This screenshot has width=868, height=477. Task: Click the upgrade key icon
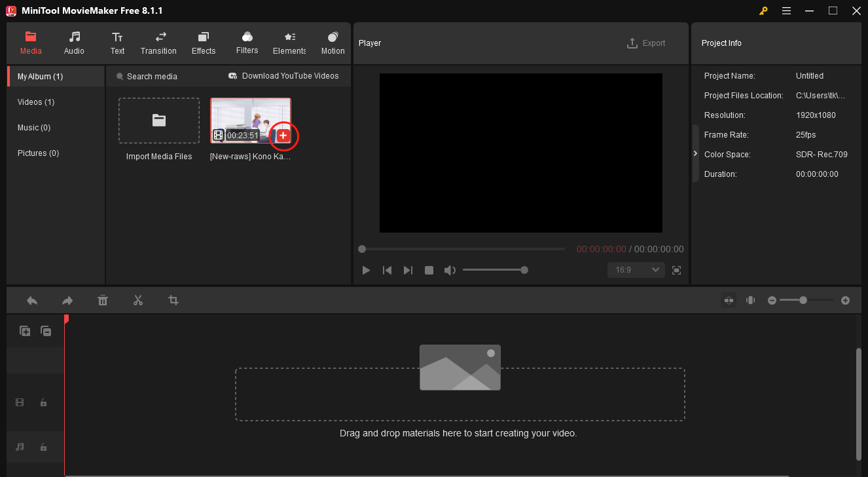pos(763,10)
